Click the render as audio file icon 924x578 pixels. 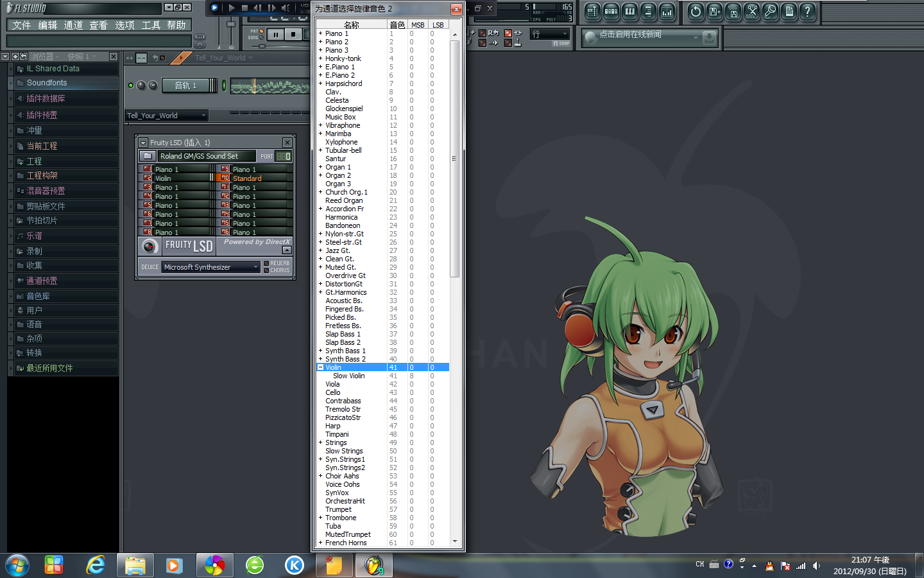point(733,12)
